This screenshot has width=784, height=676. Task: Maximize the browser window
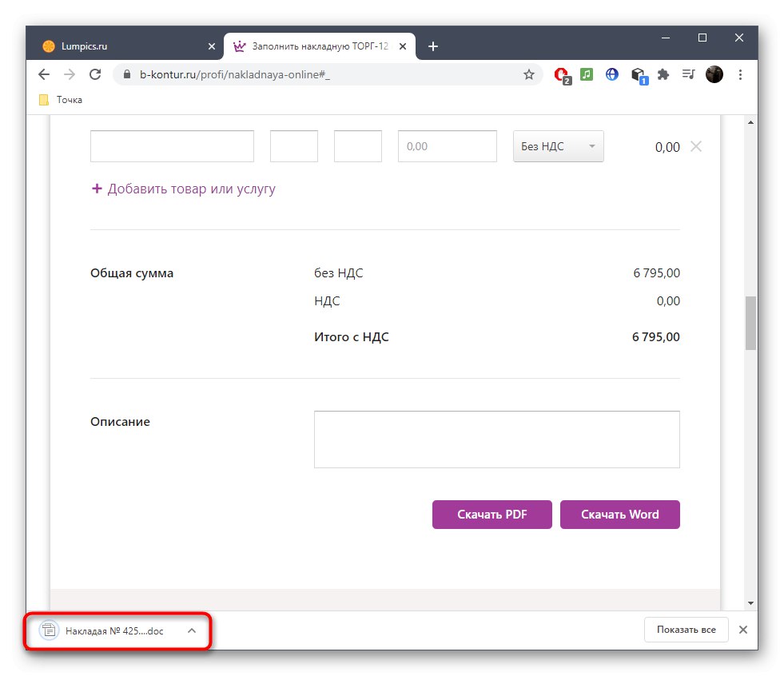(x=702, y=38)
